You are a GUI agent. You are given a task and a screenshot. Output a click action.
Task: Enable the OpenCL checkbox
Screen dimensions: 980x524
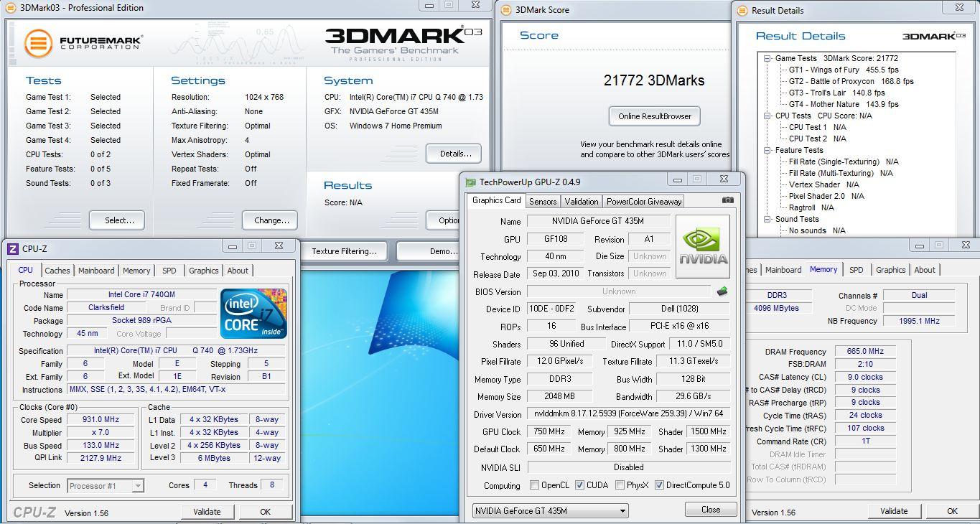click(x=533, y=485)
